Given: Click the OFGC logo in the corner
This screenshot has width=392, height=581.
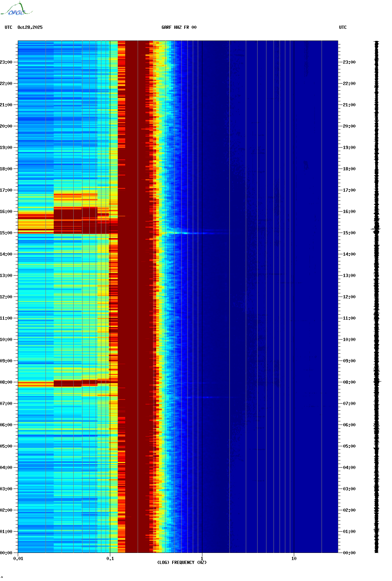Looking at the screenshot, I should (16, 9).
